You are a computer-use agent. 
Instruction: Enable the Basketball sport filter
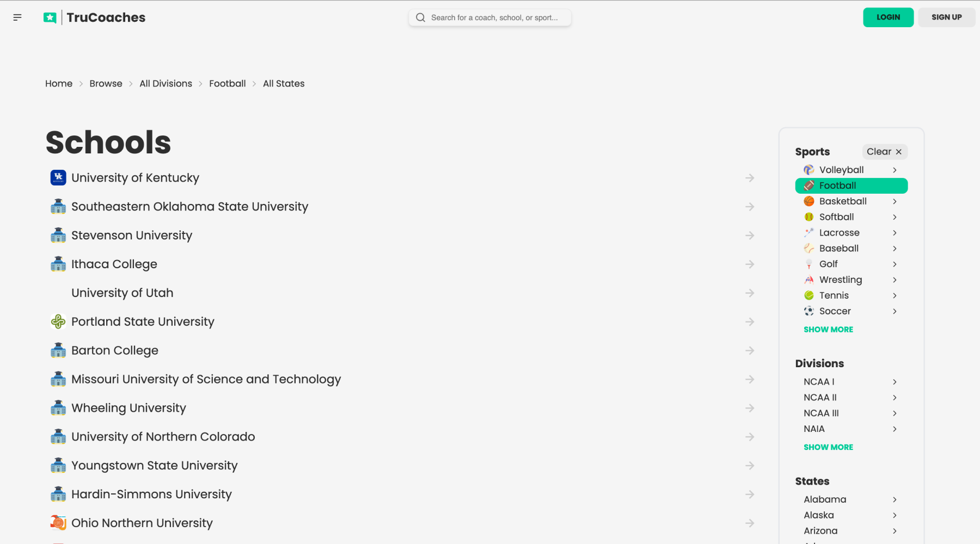click(x=843, y=201)
